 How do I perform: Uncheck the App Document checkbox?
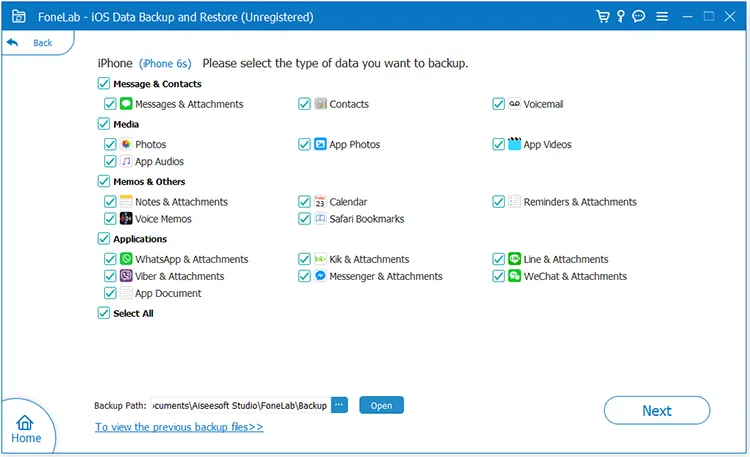(x=110, y=293)
